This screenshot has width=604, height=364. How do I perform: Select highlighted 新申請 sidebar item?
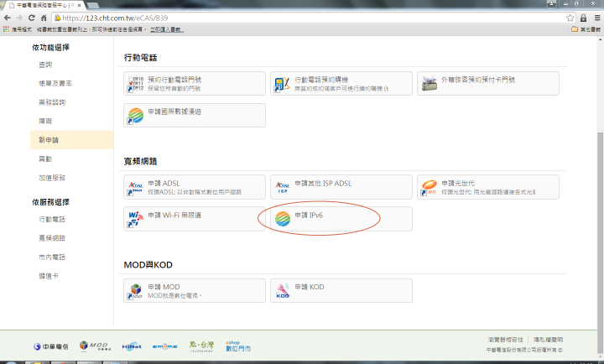[71, 140]
